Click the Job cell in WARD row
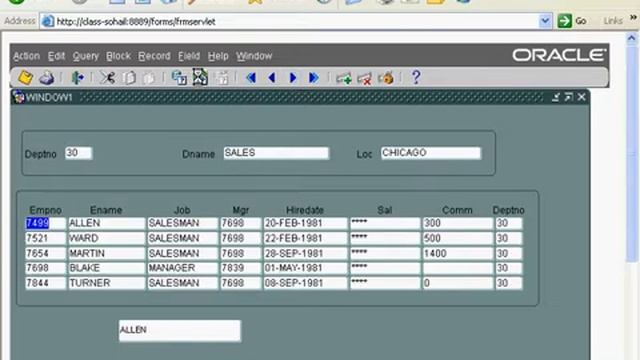Screen dimensions: 640x360 point(182,238)
